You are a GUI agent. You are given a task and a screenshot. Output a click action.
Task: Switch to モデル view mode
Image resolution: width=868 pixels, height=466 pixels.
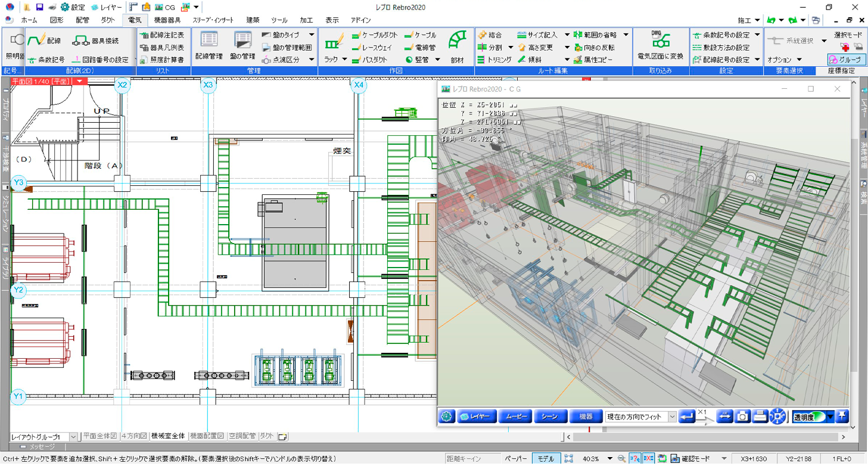point(546,459)
